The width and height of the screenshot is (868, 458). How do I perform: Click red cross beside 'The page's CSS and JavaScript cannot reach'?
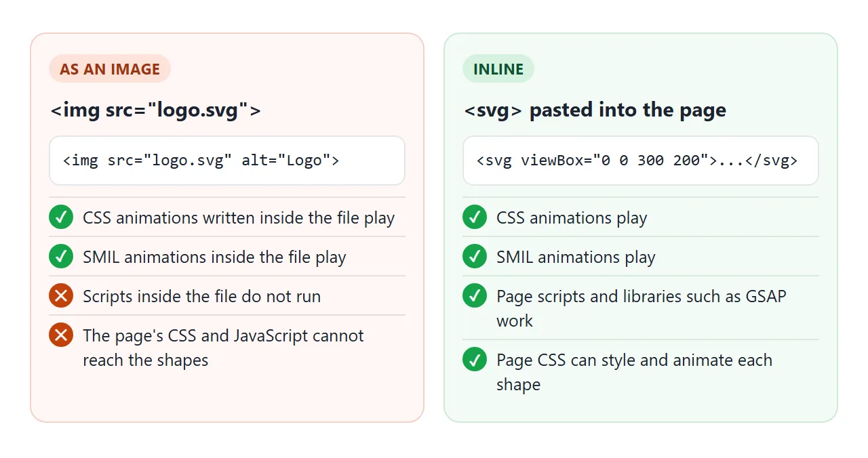pyautogui.click(x=61, y=335)
